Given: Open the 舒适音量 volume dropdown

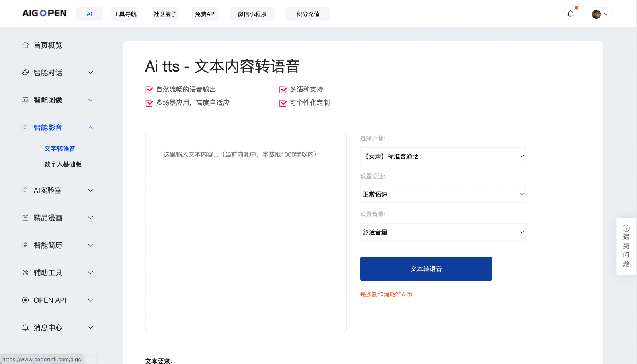Looking at the screenshot, I should click(x=442, y=232).
